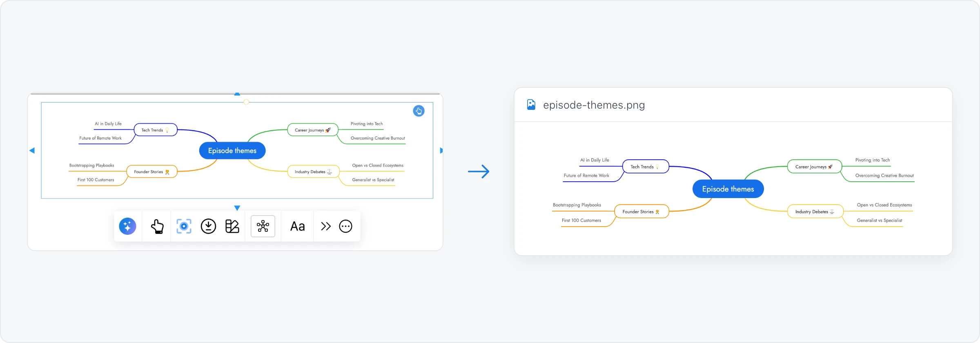This screenshot has height=343, width=980.
Task: Select the Industry Debates node in editor
Action: [x=314, y=171]
